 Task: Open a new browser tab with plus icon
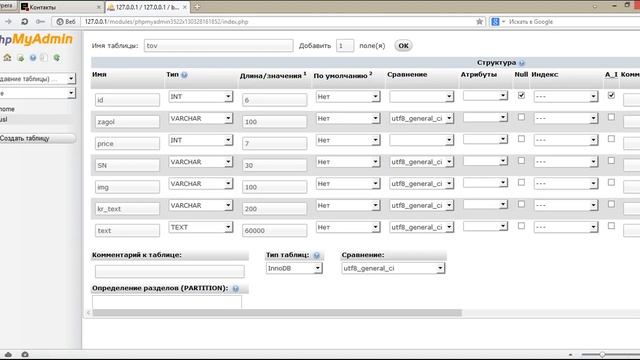[197, 7]
